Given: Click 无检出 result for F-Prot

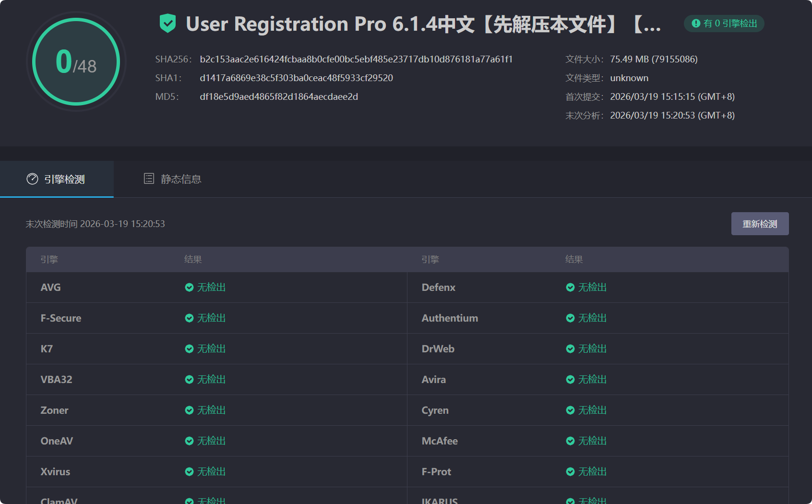Looking at the screenshot, I should [592, 472].
